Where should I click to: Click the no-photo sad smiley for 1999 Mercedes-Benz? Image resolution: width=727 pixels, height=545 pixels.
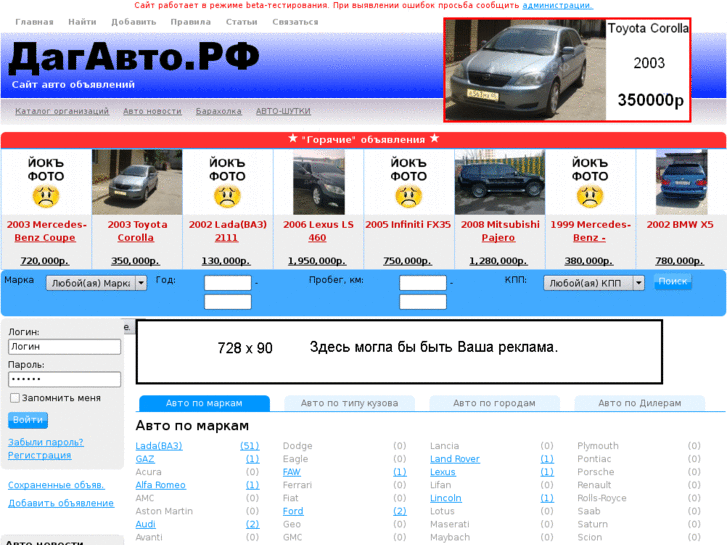point(590,197)
